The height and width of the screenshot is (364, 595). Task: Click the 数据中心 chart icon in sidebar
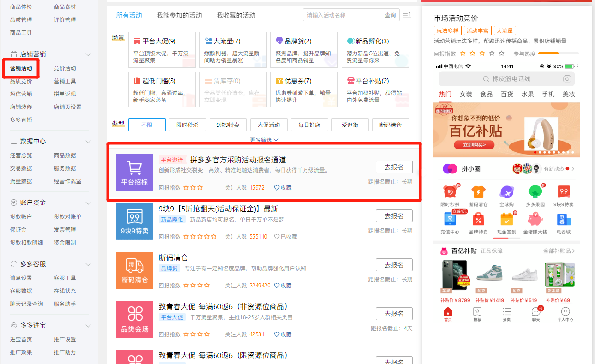[x=14, y=142]
